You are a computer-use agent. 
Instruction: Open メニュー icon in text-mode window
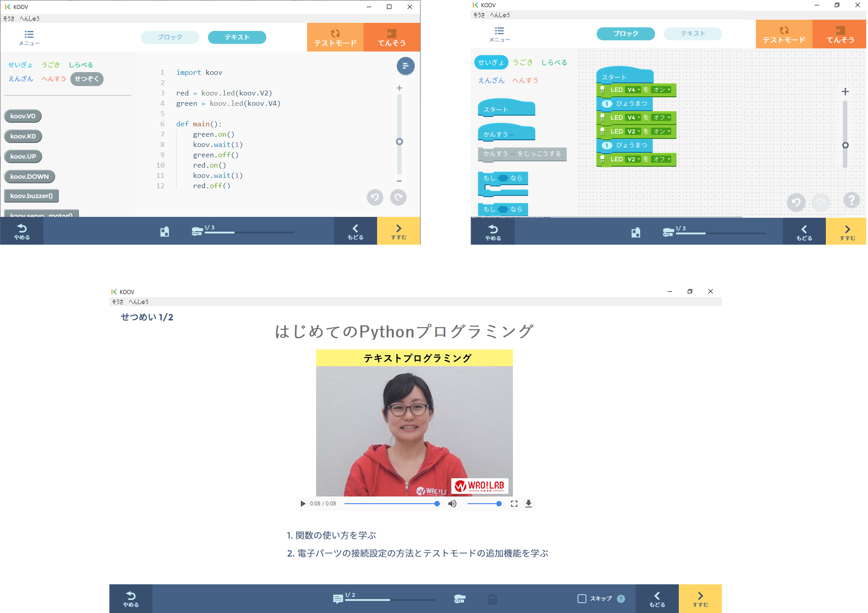tap(29, 38)
